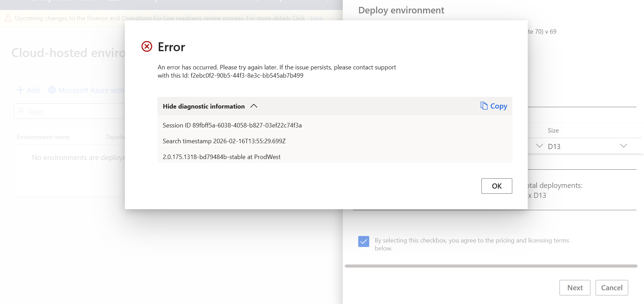Select the Search timestamp line text

224,141
